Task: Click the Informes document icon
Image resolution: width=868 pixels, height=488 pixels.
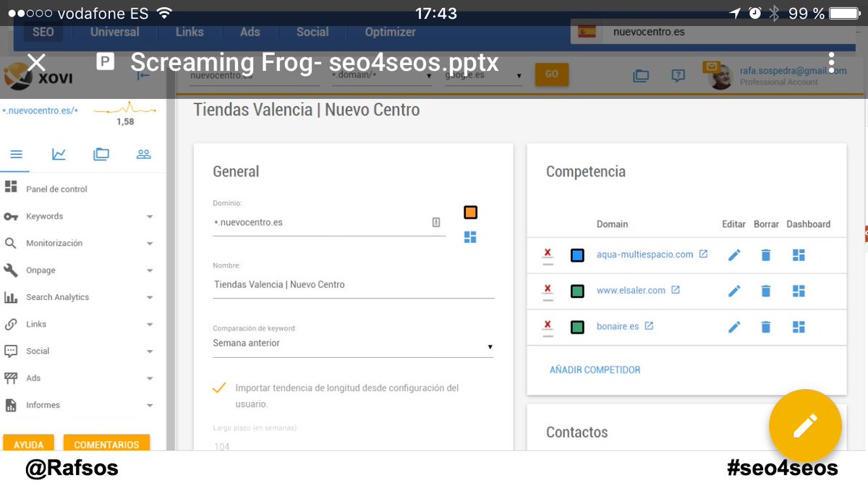Action: tap(11, 405)
